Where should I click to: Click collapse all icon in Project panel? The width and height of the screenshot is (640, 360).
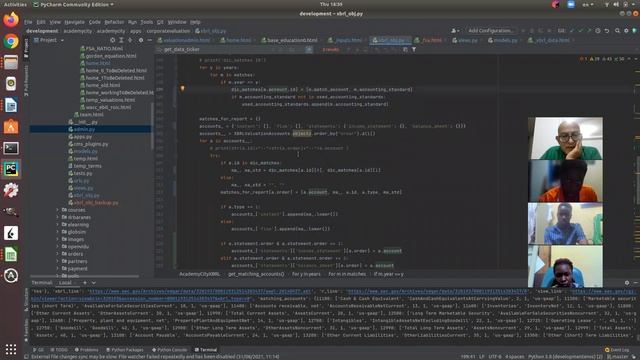130,40
